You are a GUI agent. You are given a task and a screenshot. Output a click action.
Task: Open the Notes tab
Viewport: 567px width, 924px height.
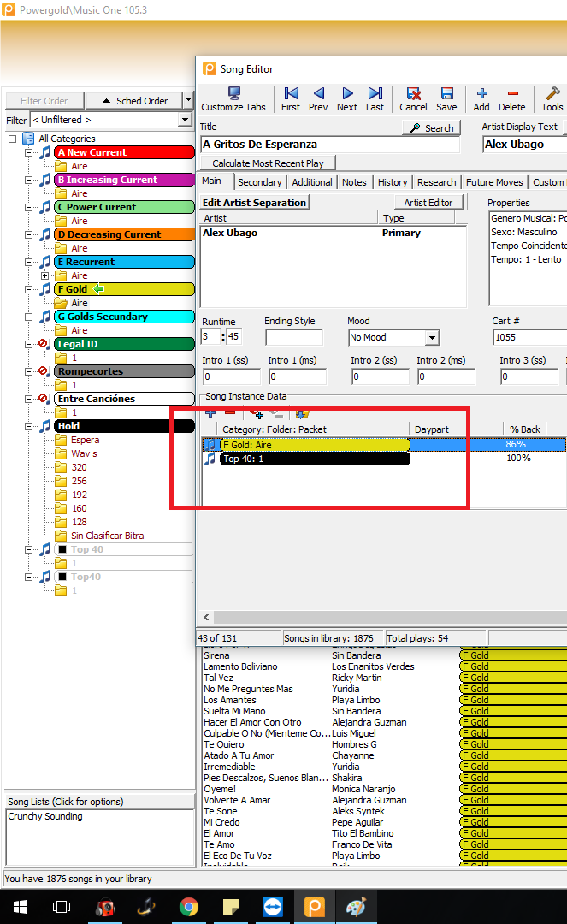tap(354, 182)
